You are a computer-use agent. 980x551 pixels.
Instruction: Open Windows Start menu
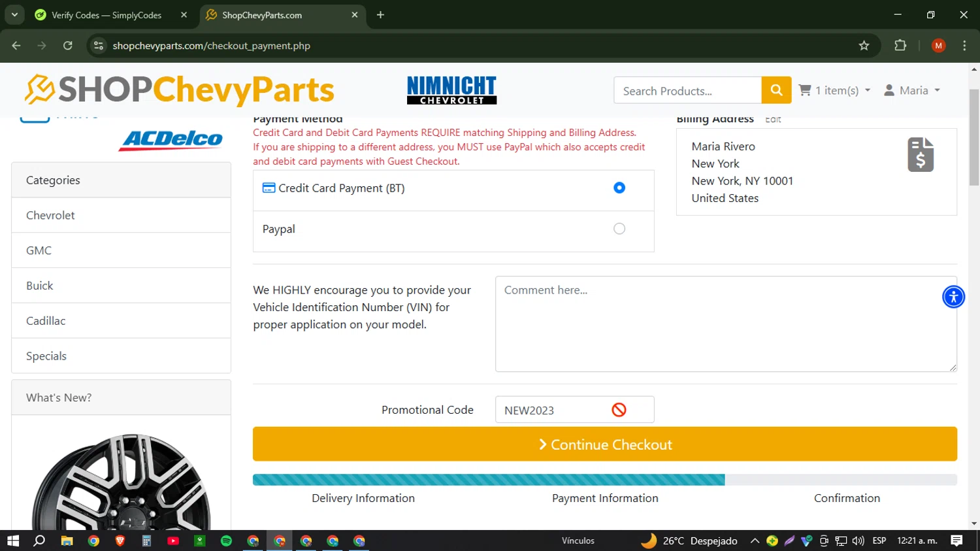[x=13, y=541]
